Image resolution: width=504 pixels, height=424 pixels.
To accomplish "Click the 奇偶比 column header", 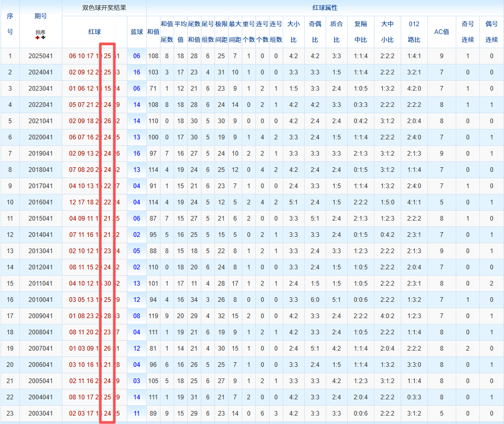I will click(x=315, y=31).
